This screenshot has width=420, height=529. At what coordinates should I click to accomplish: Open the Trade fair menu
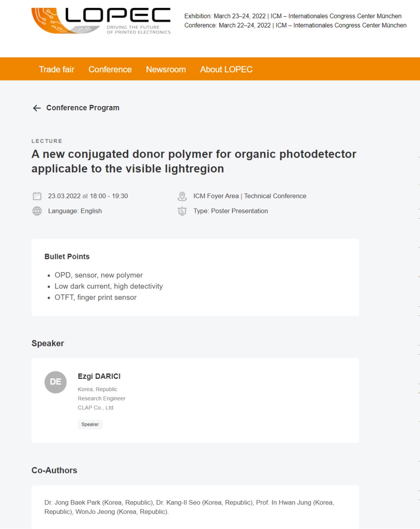tap(56, 70)
